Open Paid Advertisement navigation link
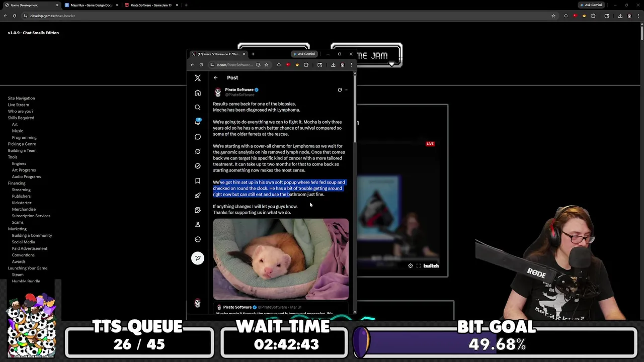Image resolution: width=644 pixels, height=362 pixels. point(30,248)
